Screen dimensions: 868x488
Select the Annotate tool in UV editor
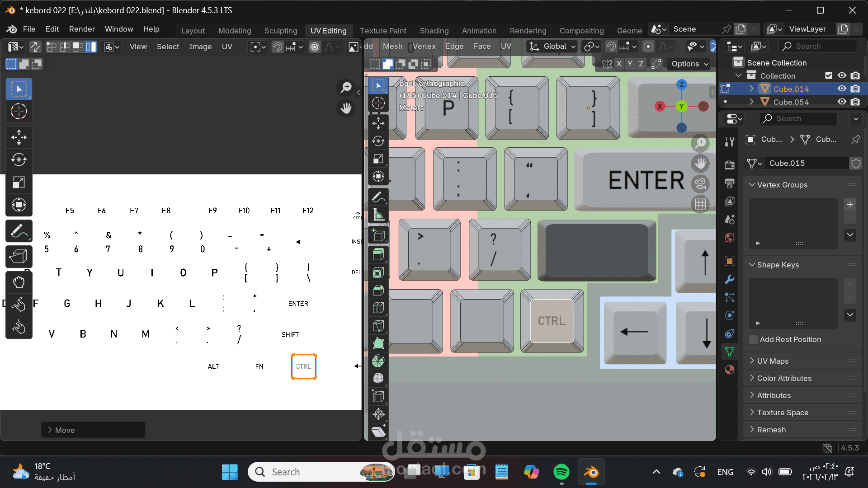(x=19, y=231)
